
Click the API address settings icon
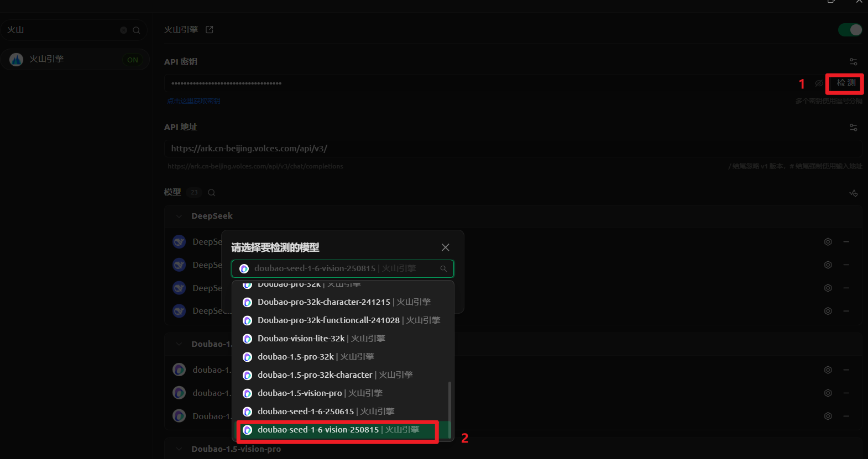click(853, 128)
